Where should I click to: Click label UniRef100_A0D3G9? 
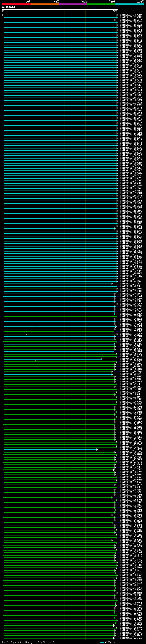[x=131, y=294]
